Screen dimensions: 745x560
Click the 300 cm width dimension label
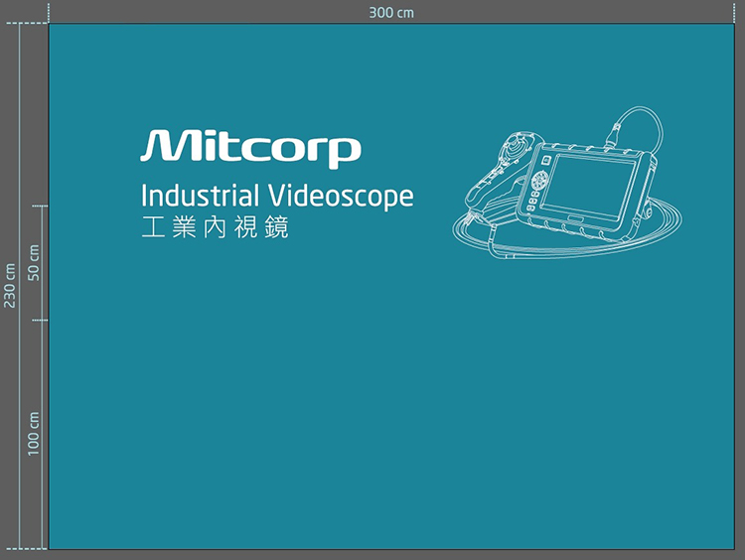pyautogui.click(x=391, y=12)
